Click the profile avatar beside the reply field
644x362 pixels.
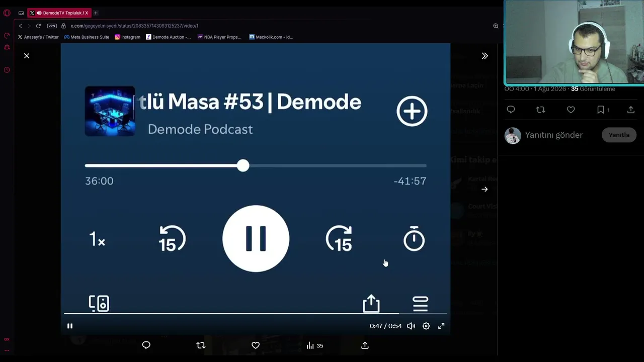513,136
